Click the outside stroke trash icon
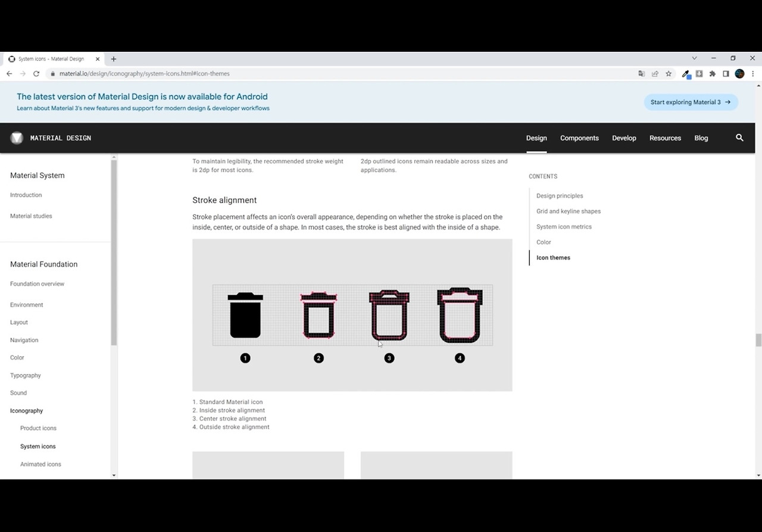 pyautogui.click(x=460, y=315)
